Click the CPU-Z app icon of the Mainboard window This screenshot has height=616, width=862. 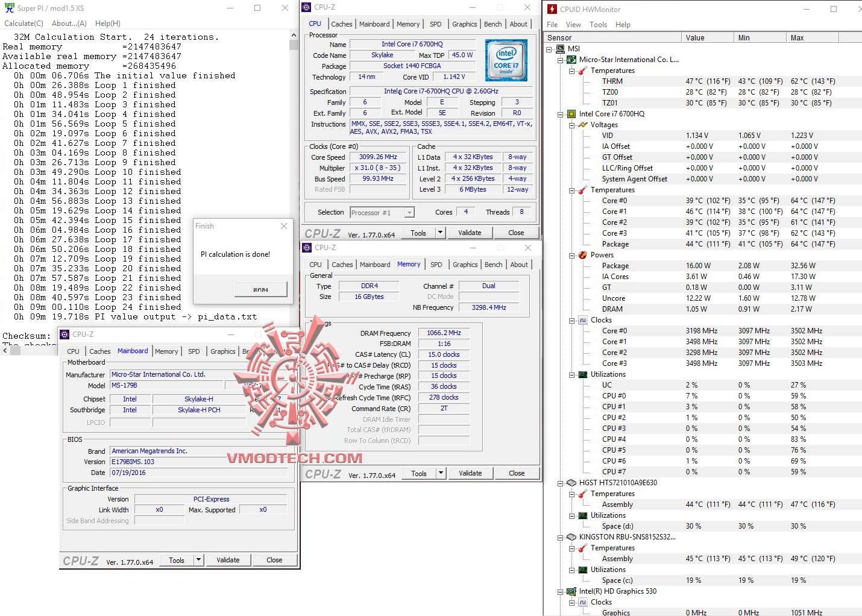pyautogui.click(x=64, y=335)
